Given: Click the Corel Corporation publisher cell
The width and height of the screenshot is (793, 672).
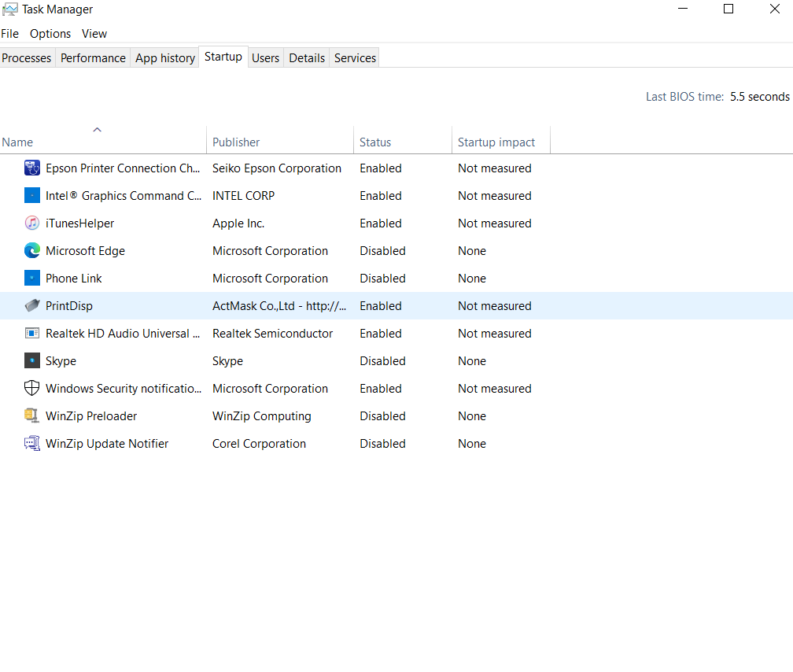Looking at the screenshot, I should pyautogui.click(x=259, y=443).
